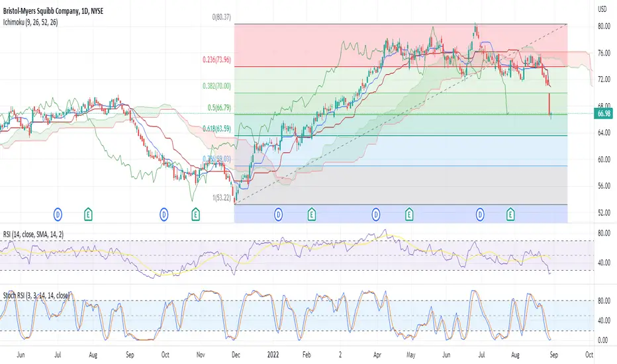Click the Bristol-Myers Squibb Company chart title
The image size is (617, 364).
(53, 11)
